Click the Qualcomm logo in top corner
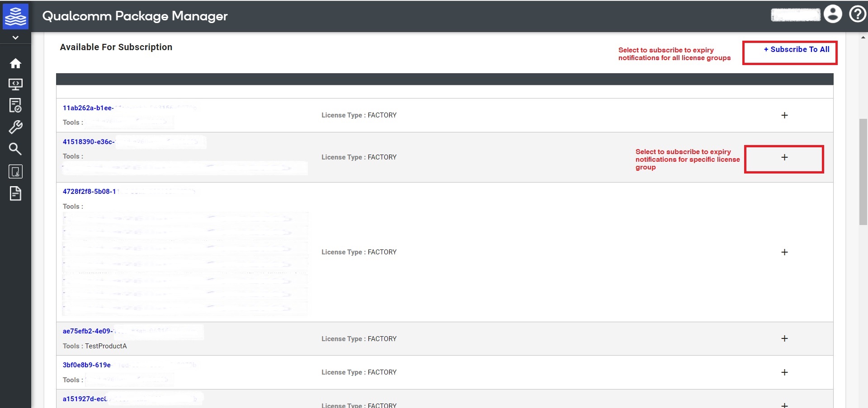This screenshot has height=408, width=868. pos(16,16)
